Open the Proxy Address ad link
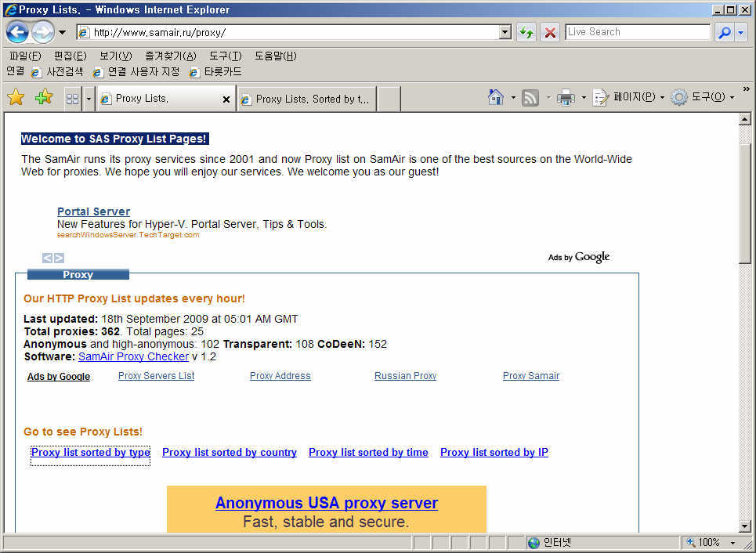This screenshot has height=553, width=756. pyautogui.click(x=280, y=375)
